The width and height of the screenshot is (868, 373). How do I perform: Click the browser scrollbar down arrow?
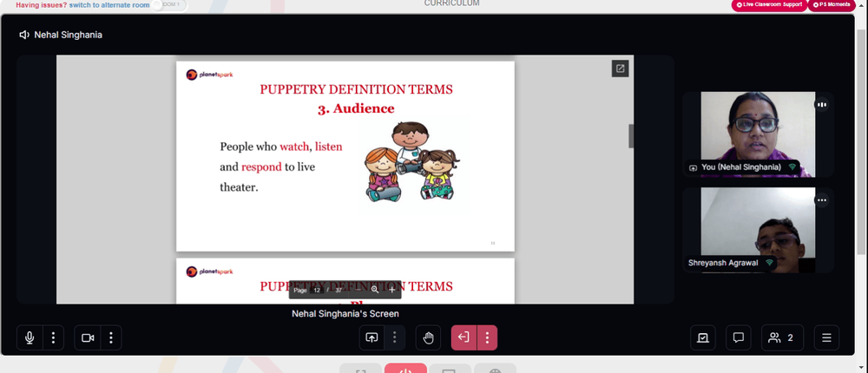tap(863, 368)
